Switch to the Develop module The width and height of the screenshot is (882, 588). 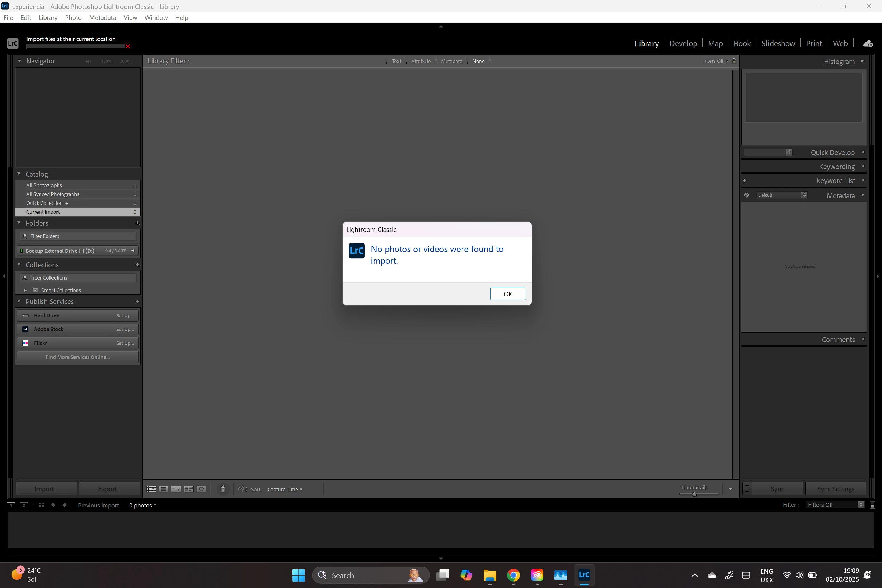[683, 43]
